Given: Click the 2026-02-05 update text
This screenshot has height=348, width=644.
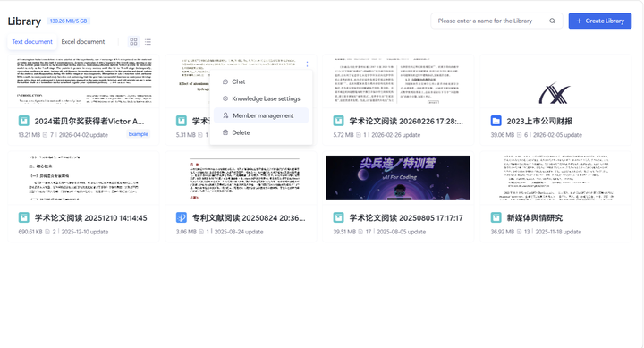Looking at the screenshot, I should point(557,135).
